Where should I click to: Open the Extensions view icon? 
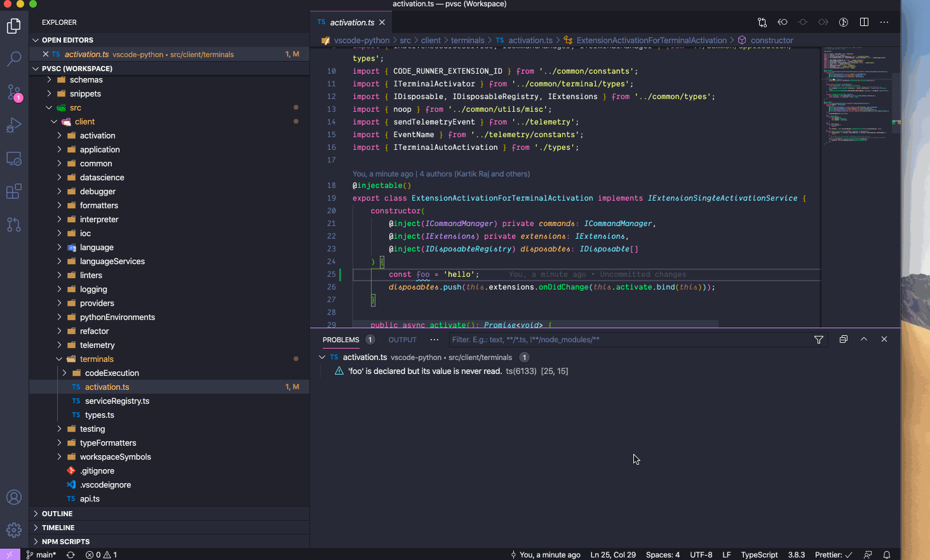tap(14, 191)
